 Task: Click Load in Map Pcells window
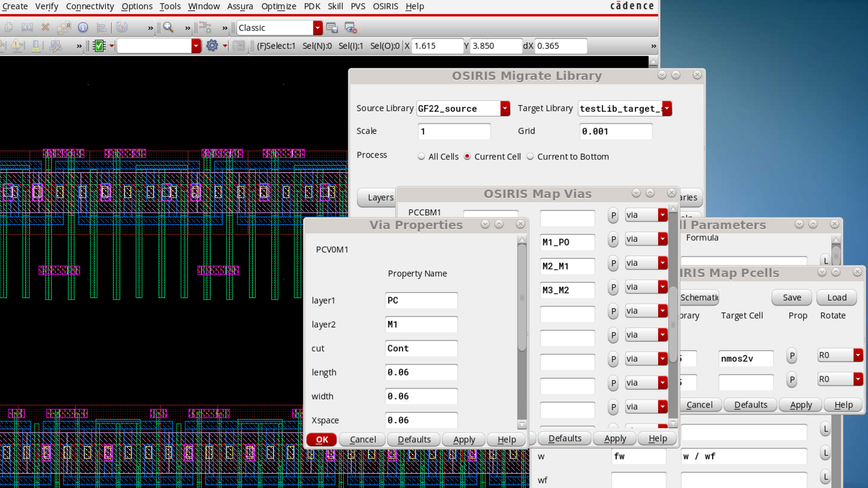pyautogui.click(x=837, y=298)
